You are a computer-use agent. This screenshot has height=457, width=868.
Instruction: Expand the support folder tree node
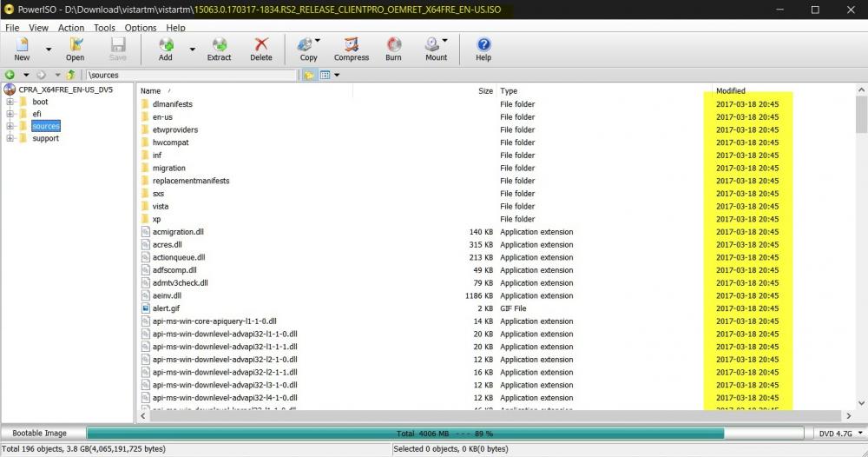tap(10, 138)
